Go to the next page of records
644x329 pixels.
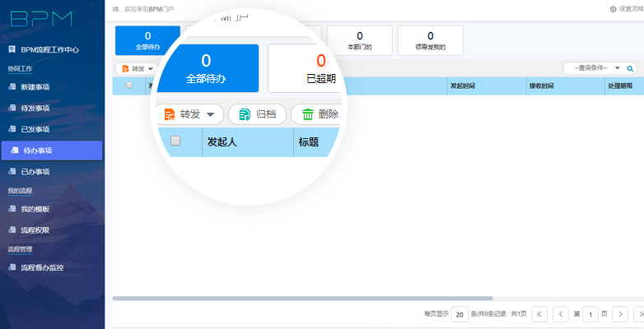click(x=620, y=313)
